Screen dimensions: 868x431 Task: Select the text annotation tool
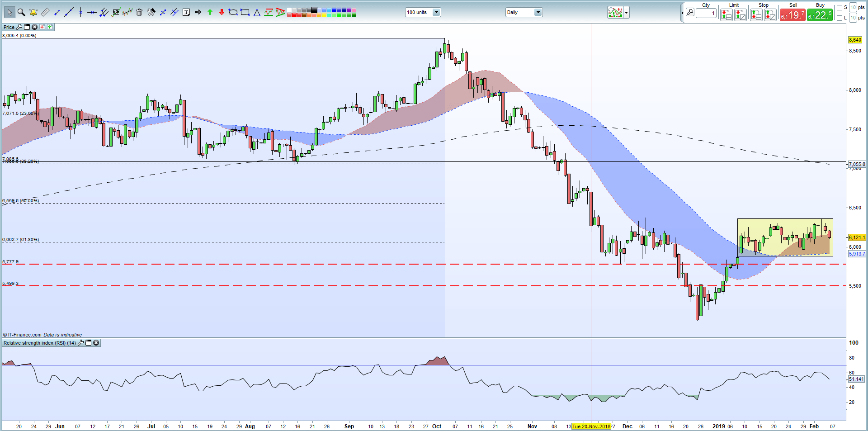[x=186, y=12]
